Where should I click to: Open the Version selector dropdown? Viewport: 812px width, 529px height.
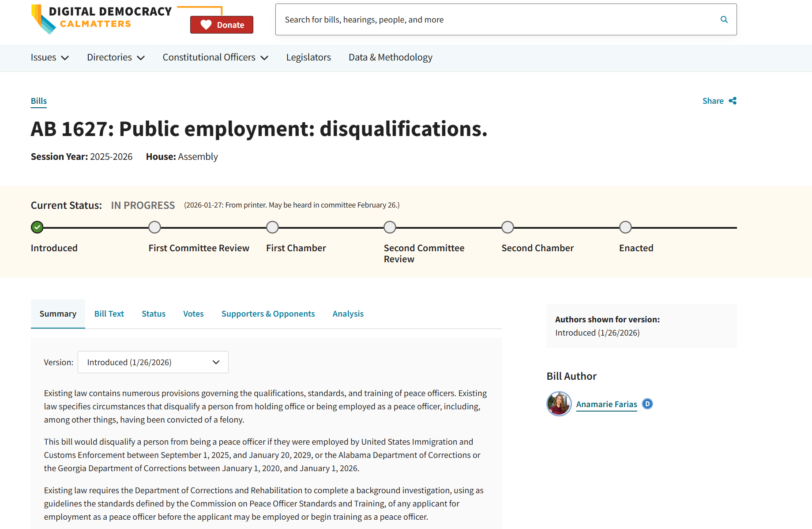(x=153, y=362)
